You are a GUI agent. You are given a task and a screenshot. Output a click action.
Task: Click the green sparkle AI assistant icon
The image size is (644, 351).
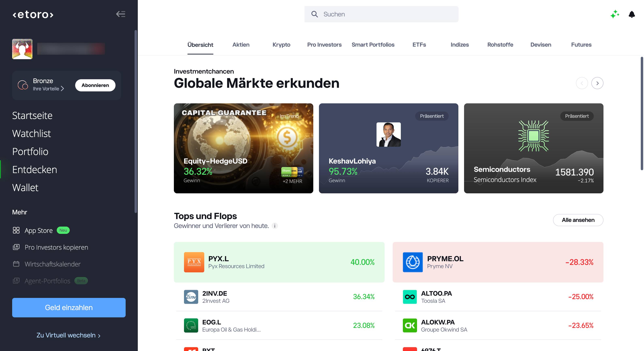pyautogui.click(x=615, y=14)
